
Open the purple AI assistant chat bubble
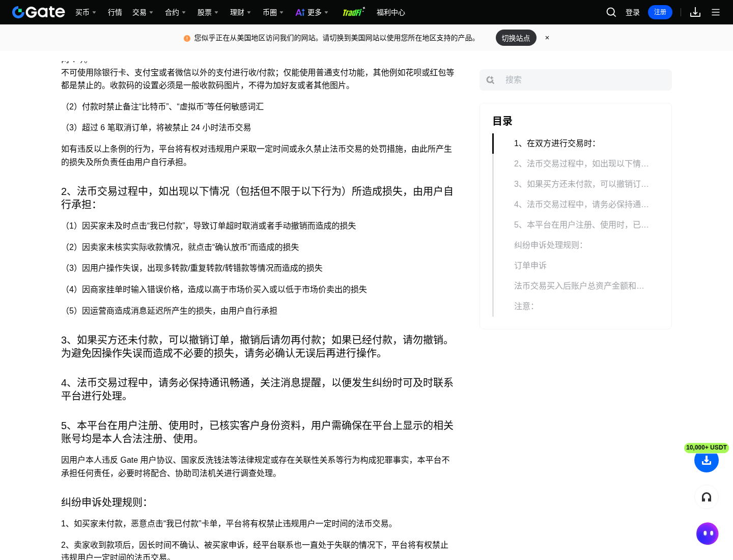click(x=707, y=534)
